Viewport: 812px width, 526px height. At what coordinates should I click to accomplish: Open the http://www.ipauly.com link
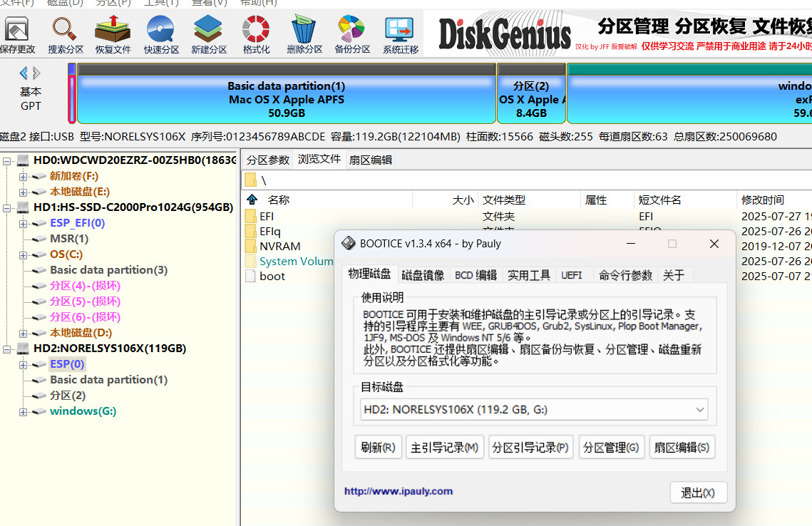click(x=399, y=491)
